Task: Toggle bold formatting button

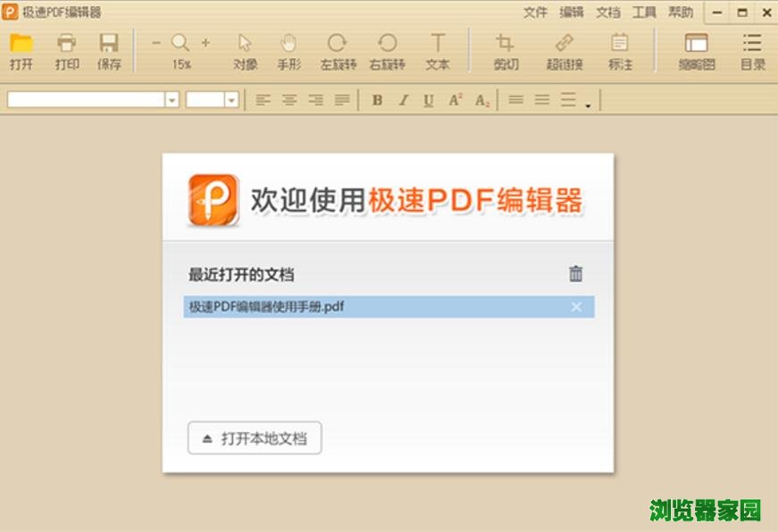Action: coord(377,100)
